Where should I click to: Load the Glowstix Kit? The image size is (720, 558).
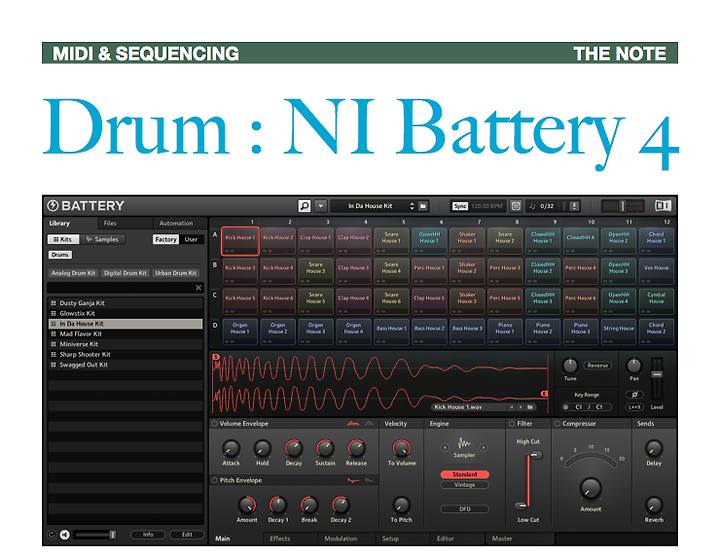point(125,313)
